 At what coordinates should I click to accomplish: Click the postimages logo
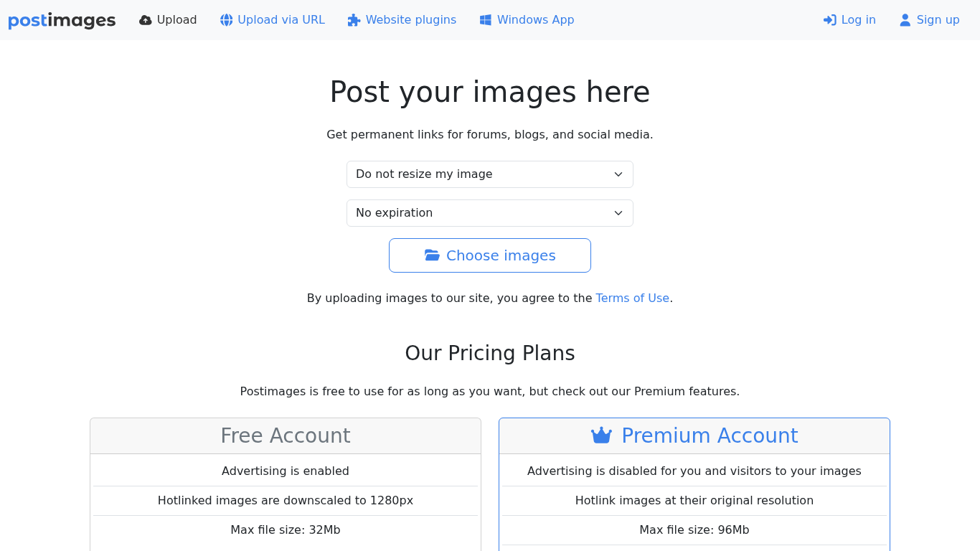click(62, 20)
